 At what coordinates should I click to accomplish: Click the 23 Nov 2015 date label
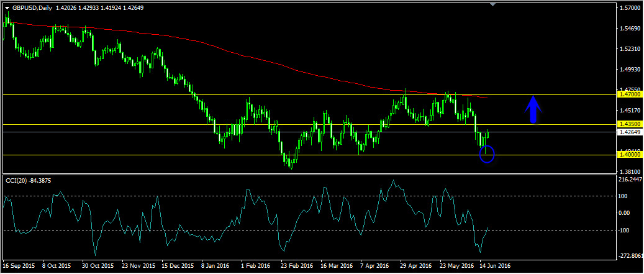point(138,266)
